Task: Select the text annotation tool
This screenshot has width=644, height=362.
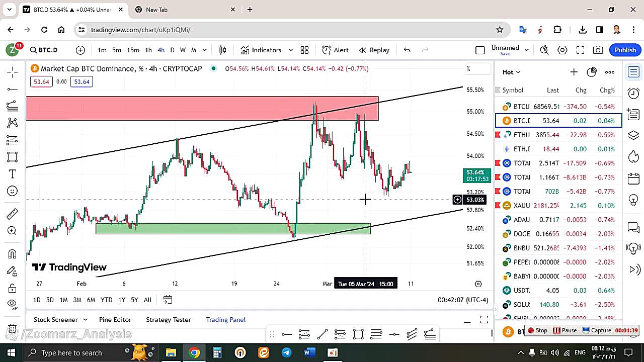Action: pos(13,174)
